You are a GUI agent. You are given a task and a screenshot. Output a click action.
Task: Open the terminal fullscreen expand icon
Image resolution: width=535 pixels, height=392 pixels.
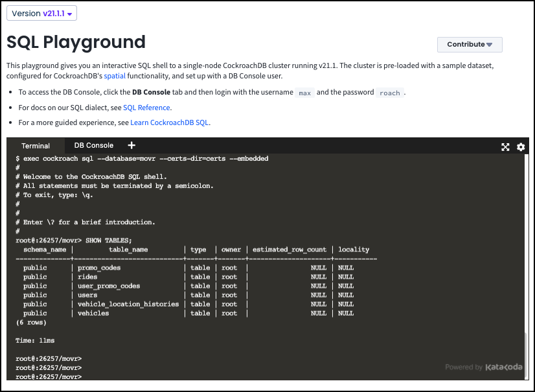click(x=505, y=147)
